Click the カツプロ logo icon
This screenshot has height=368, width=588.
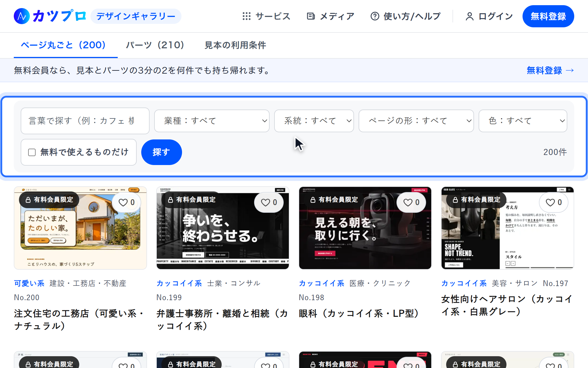coord(22,16)
